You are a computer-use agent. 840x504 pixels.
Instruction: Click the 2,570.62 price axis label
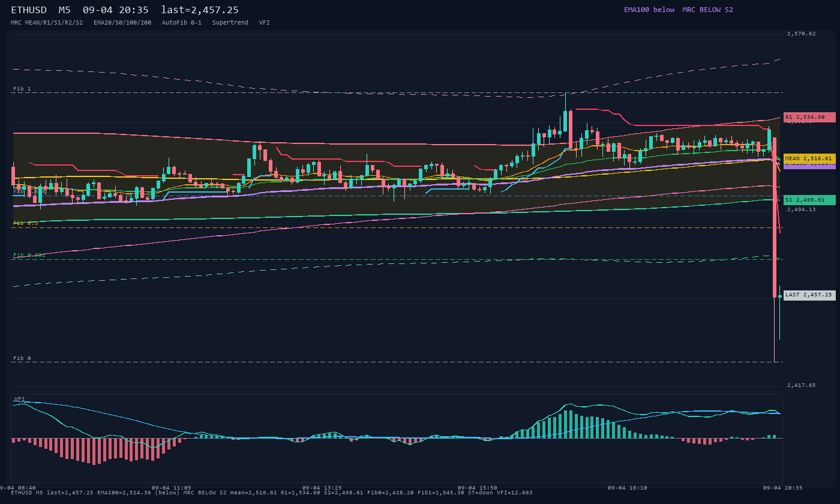[802, 34]
